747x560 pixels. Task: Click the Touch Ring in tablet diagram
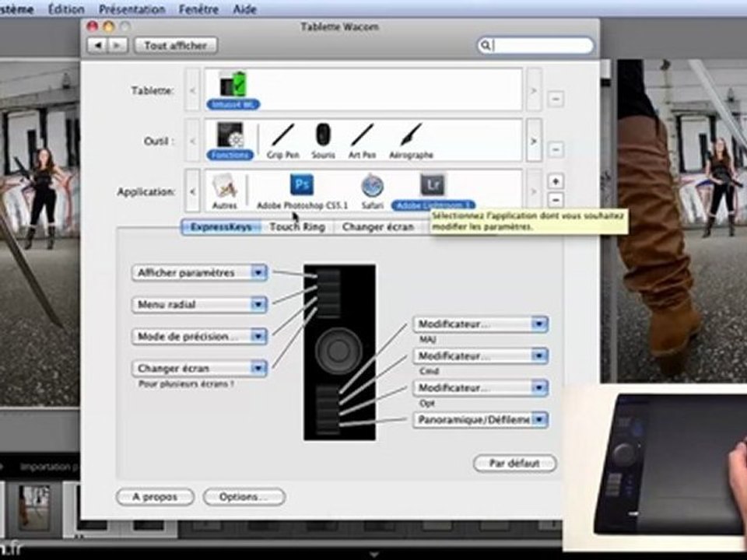click(x=338, y=351)
